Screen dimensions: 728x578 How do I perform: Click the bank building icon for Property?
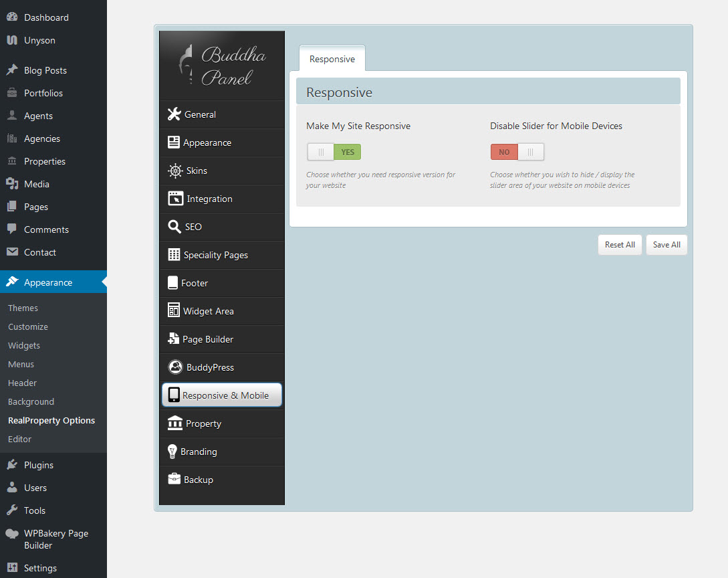pos(174,423)
